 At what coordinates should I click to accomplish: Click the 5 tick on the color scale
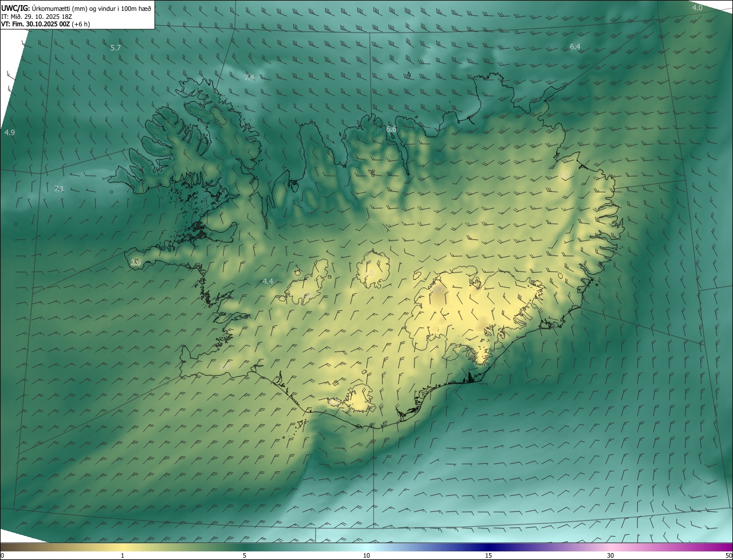pyautogui.click(x=245, y=555)
